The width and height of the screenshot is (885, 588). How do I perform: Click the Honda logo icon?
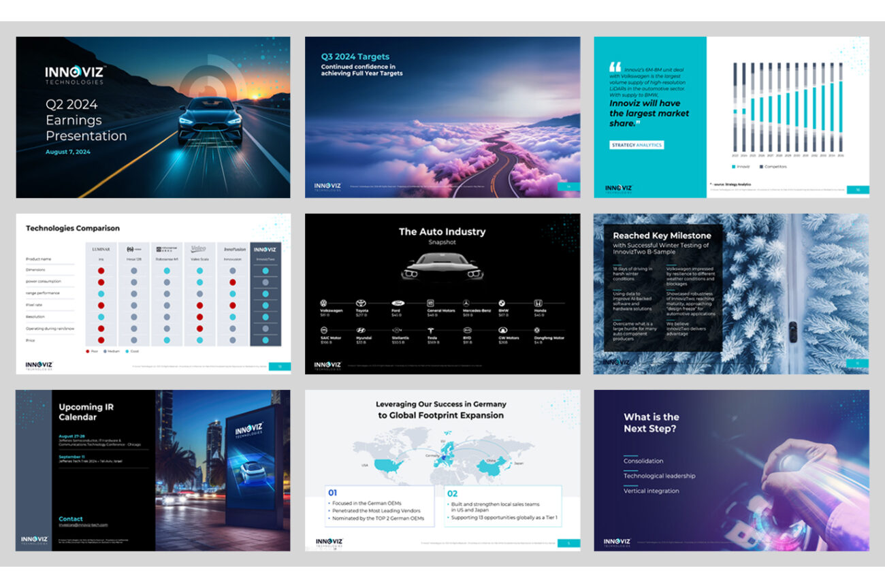click(538, 302)
